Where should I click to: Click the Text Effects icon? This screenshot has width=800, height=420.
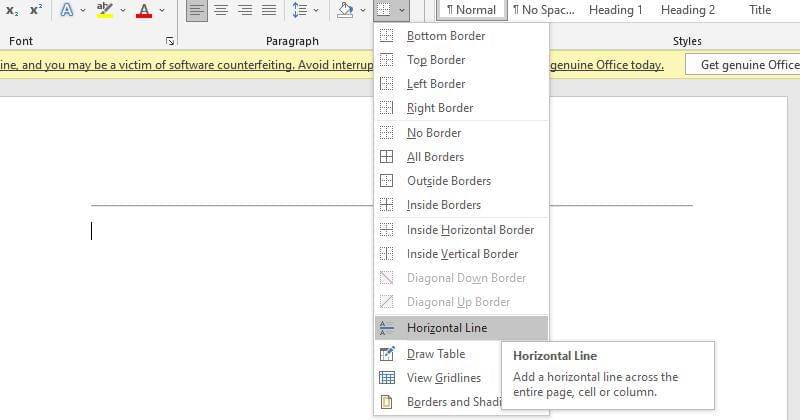tap(66, 10)
